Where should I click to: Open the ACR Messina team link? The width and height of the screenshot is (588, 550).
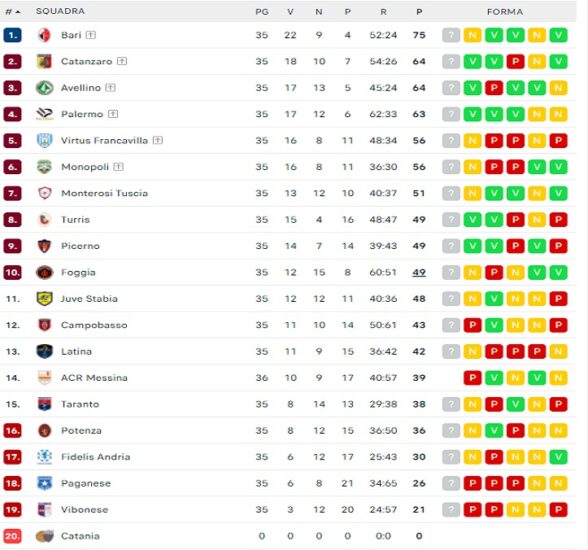(x=94, y=378)
